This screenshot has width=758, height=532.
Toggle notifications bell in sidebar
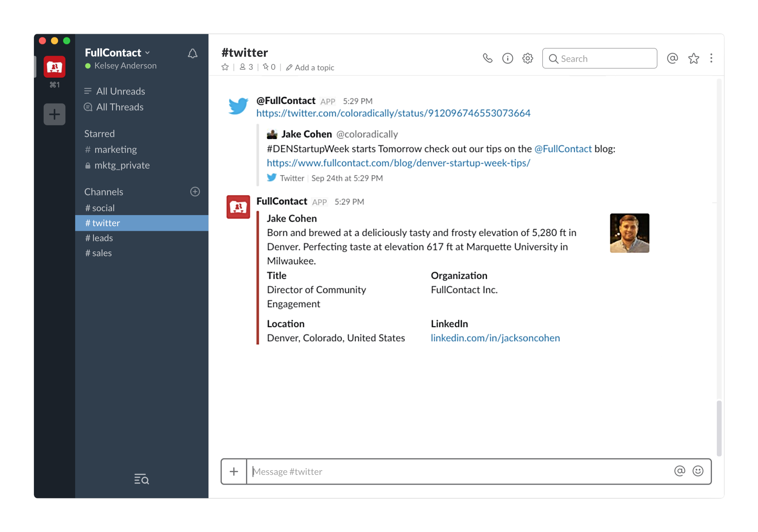click(x=192, y=54)
